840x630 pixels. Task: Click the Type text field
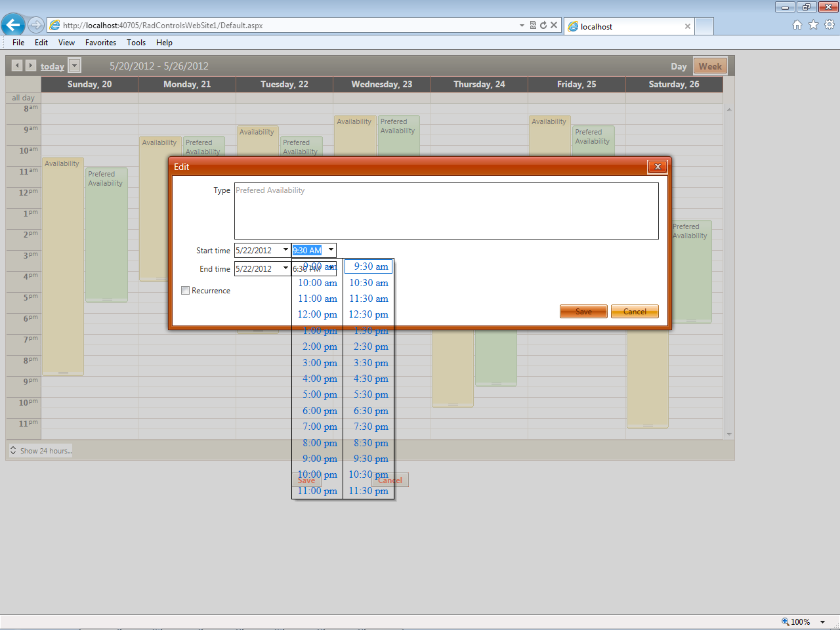tap(446, 211)
